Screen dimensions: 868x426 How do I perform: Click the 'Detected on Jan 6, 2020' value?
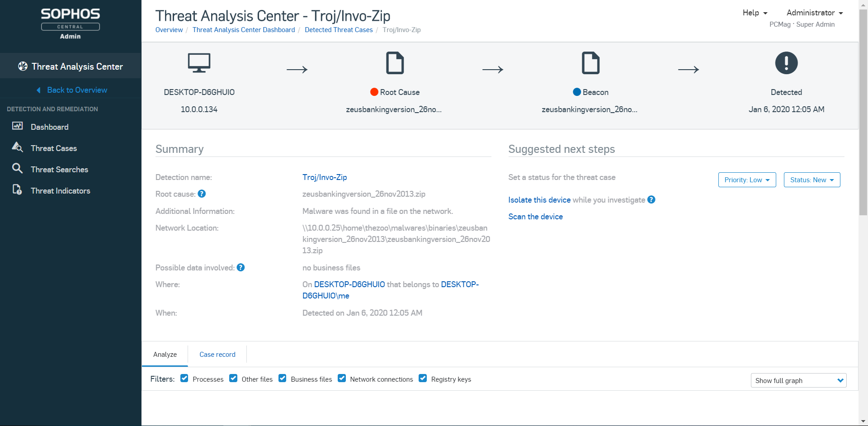click(362, 313)
